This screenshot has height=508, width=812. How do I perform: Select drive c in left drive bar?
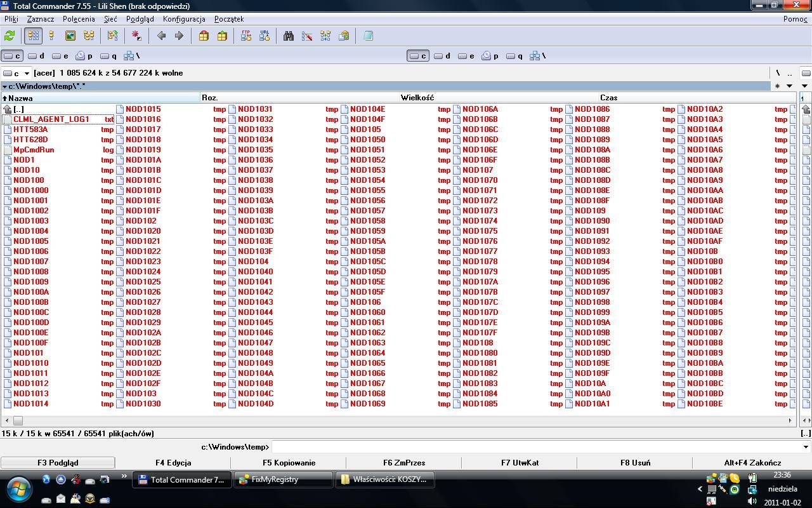click(13, 56)
